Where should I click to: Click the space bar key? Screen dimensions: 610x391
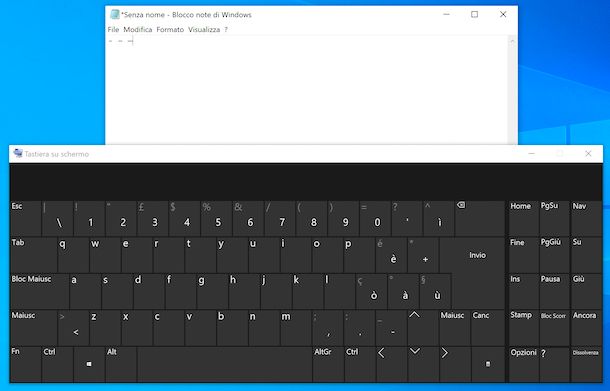pyautogui.click(x=224, y=364)
